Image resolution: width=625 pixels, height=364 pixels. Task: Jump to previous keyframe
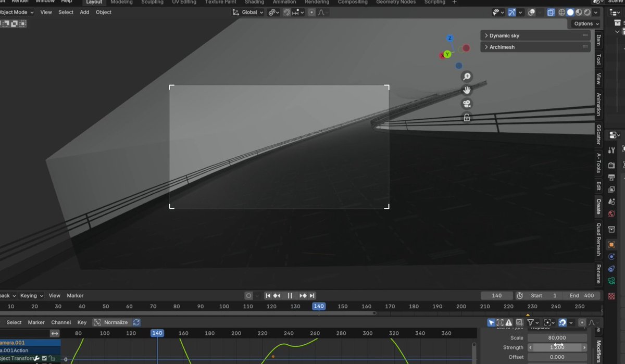coord(277,295)
